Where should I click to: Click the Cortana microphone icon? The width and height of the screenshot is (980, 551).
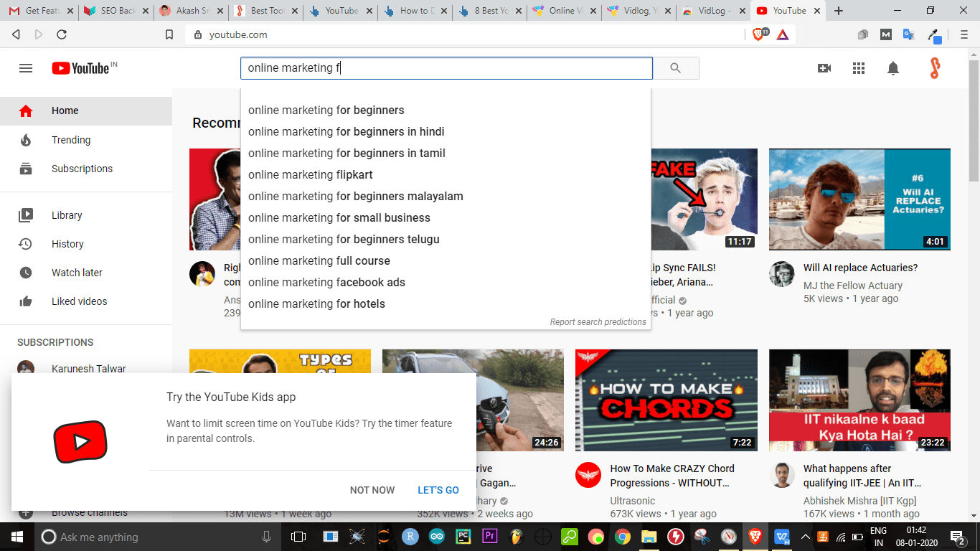pos(267,537)
